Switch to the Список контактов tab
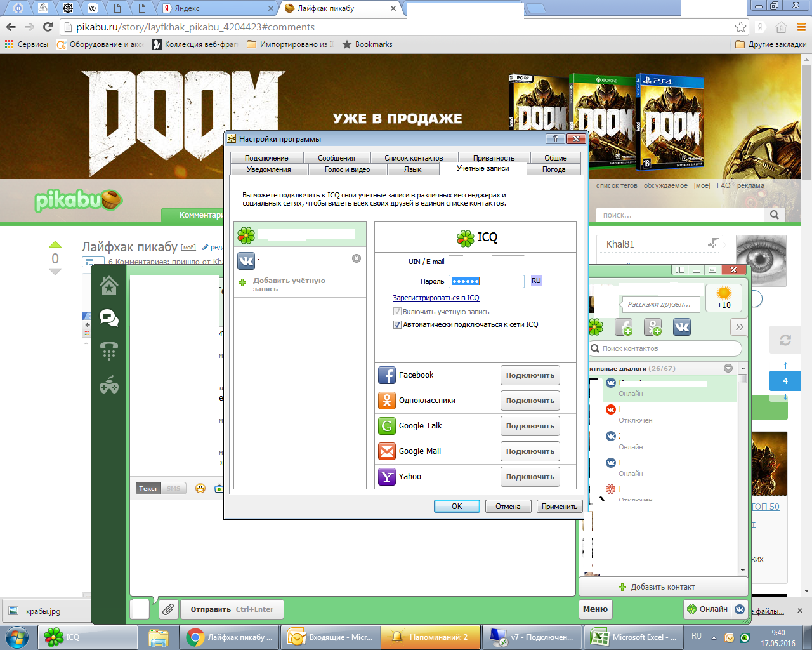The image size is (812, 650). (414, 158)
